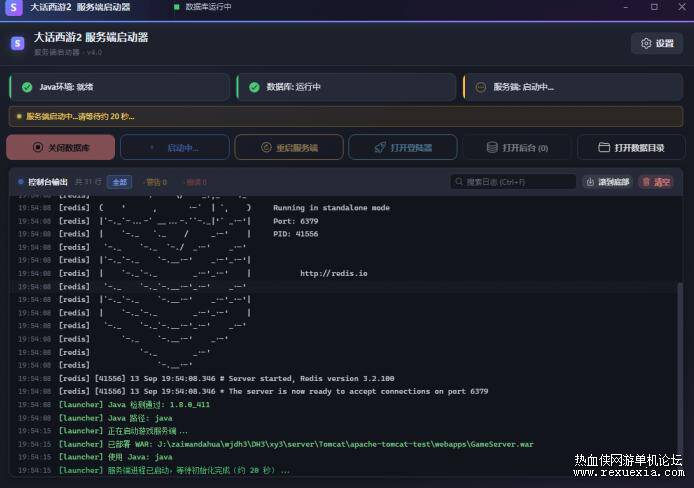Click the purple S logo in the header
694x488 pixels.
tap(18, 43)
